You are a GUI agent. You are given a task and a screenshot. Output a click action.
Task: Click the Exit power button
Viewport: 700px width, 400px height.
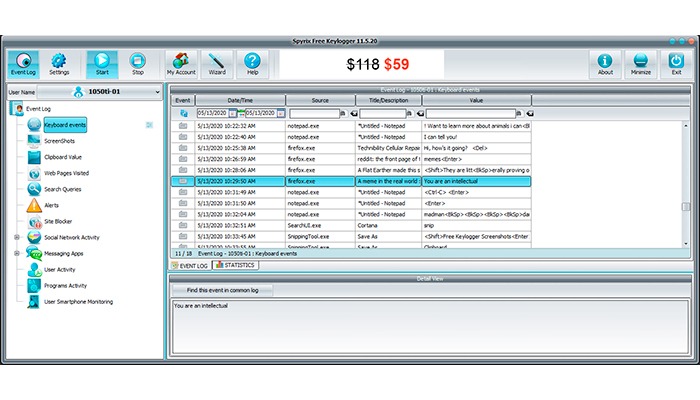click(676, 64)
